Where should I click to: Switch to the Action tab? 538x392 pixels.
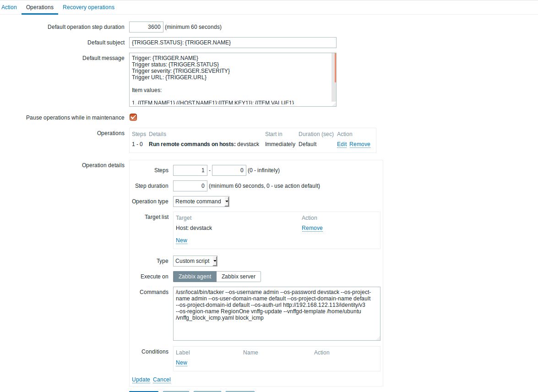9,7
